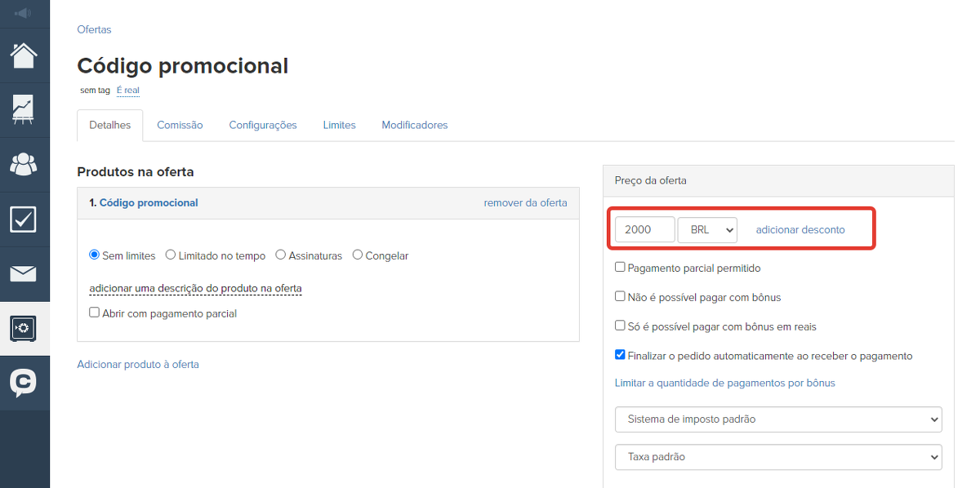Click the price input field showing 2000

coord(644,230)
